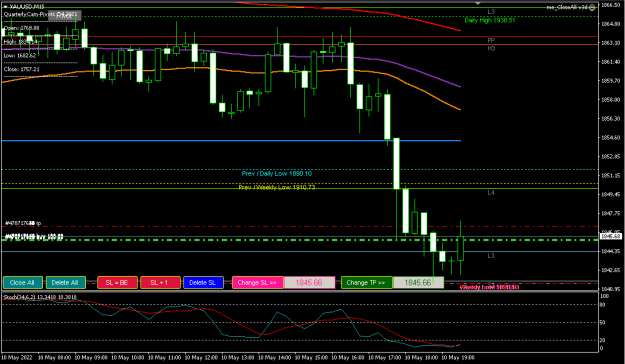Select the Prev / Daily Low 1890.10 label
Viewport: 625px width, 364px height.
click(277, 174)
